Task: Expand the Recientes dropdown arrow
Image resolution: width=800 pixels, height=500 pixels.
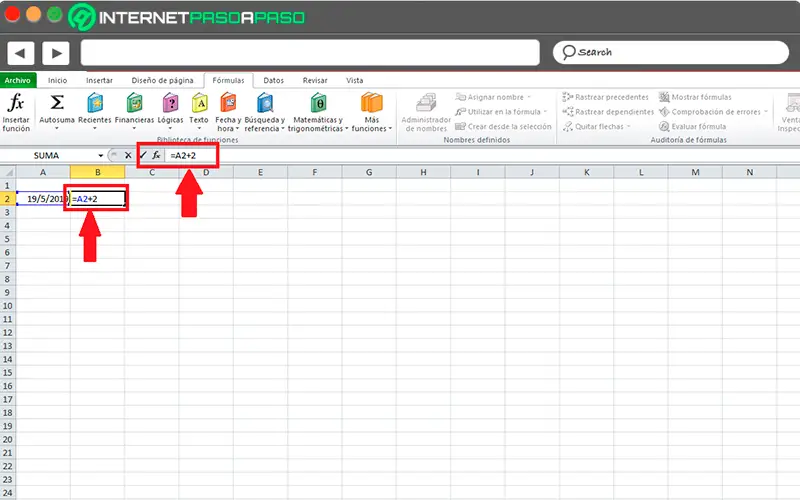Action: pyautogui.click(x=95, y=129)
